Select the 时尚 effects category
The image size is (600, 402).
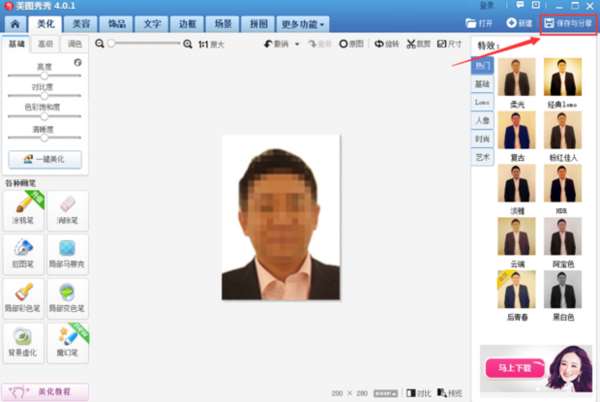482,139
